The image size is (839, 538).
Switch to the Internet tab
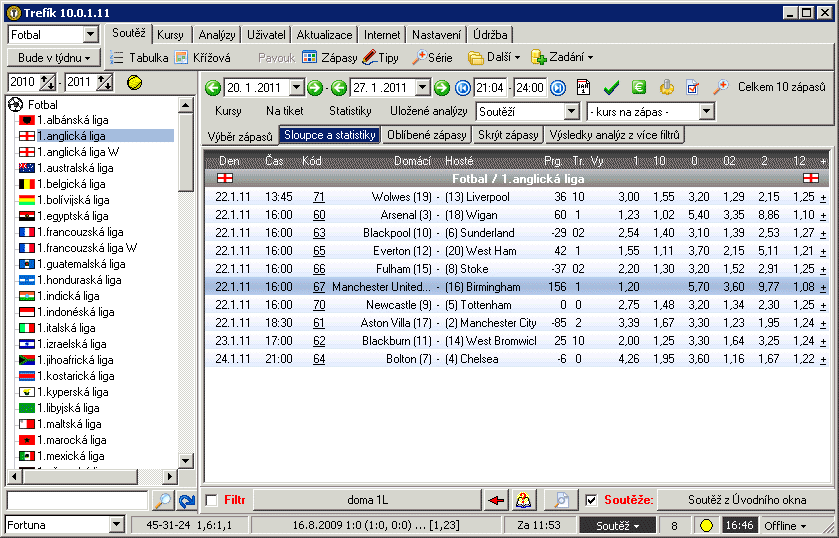pos(382,35)
